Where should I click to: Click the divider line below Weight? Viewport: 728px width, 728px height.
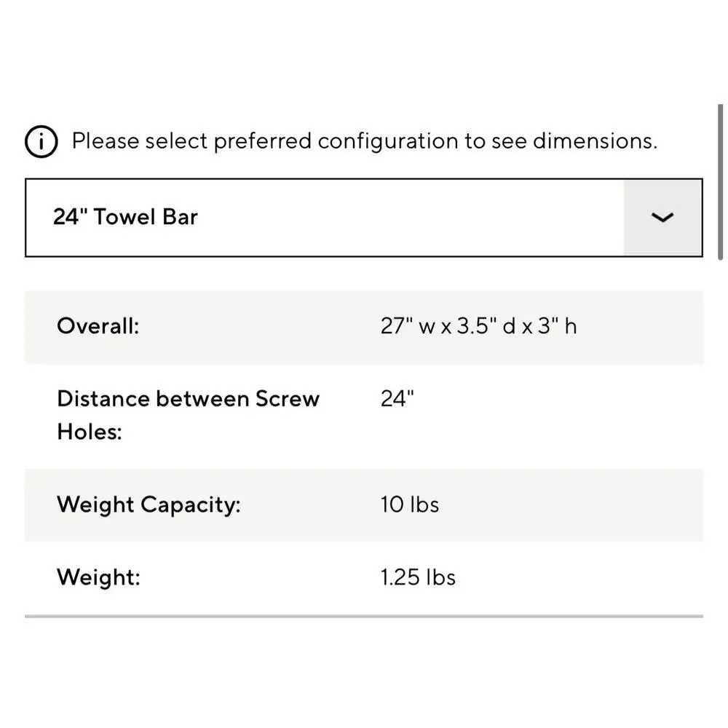(x=364, y=616)
